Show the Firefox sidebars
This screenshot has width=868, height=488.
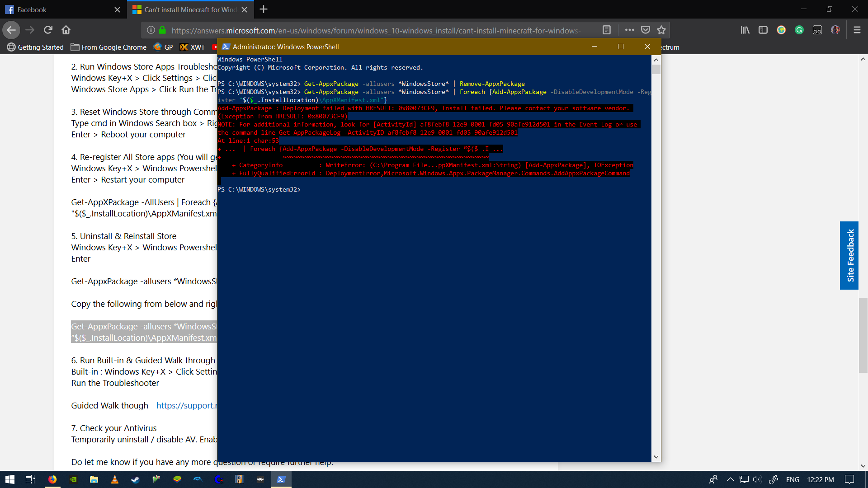(x=763, y=30)
